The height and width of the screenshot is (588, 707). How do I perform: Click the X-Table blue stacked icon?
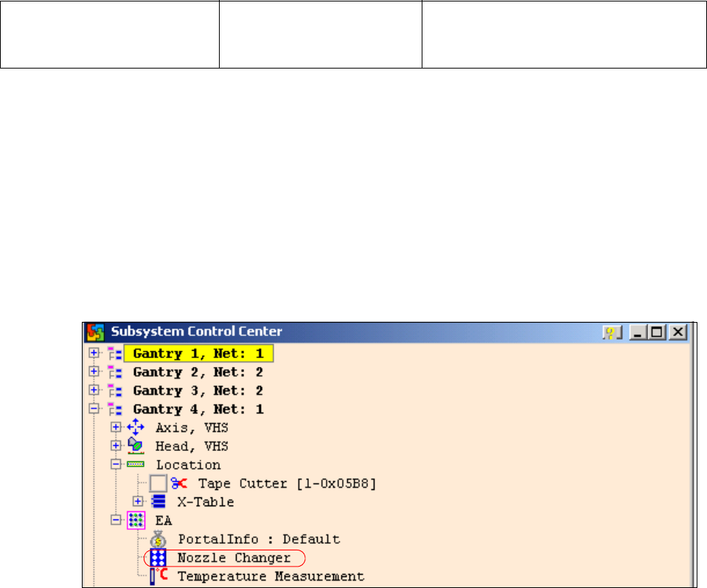[x=159, y=502]
